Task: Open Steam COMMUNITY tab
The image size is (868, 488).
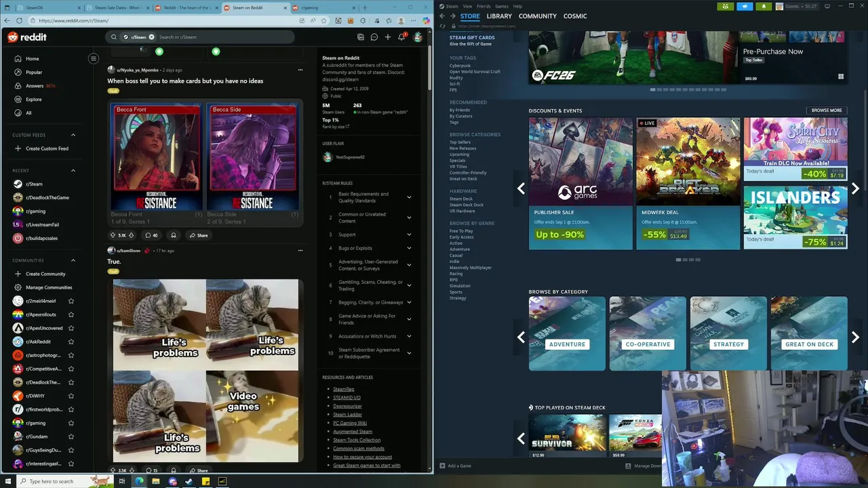Action: click(x=538, y=16)
